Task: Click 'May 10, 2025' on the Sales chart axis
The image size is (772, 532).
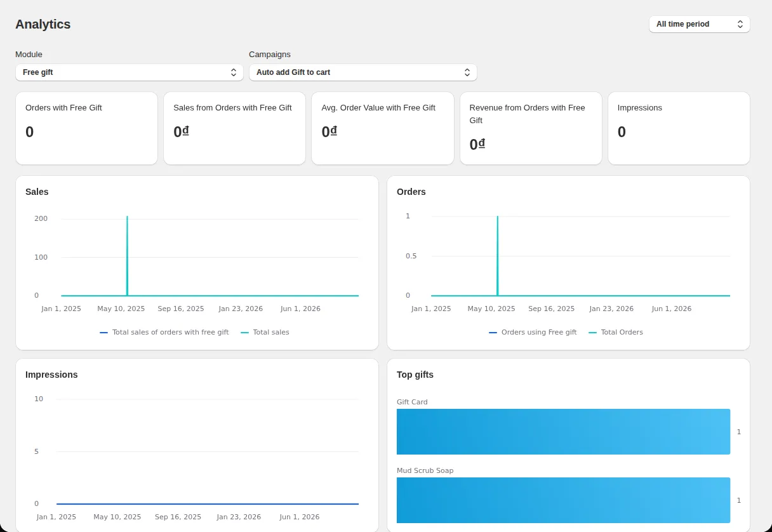Action: click(x=121, y=309)
